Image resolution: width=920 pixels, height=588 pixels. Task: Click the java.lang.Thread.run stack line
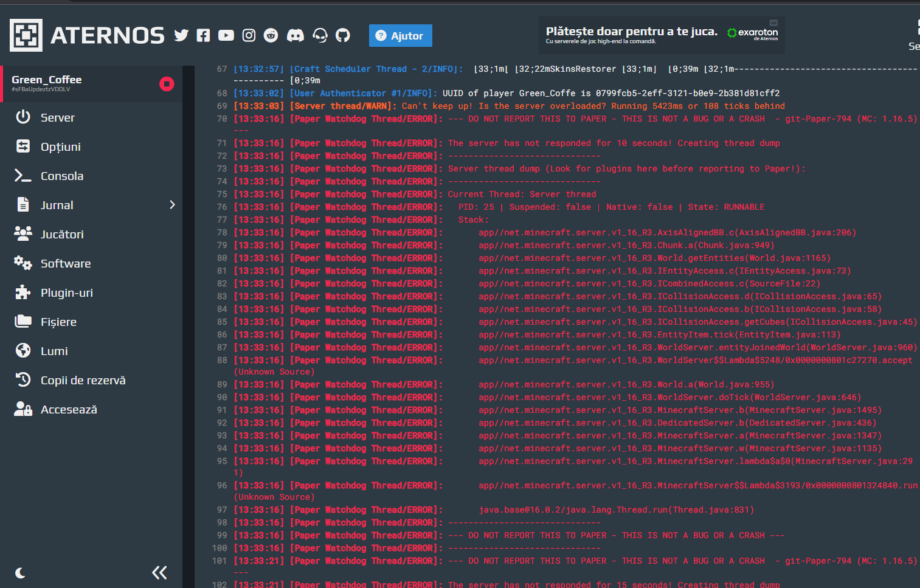coord(617,510)
